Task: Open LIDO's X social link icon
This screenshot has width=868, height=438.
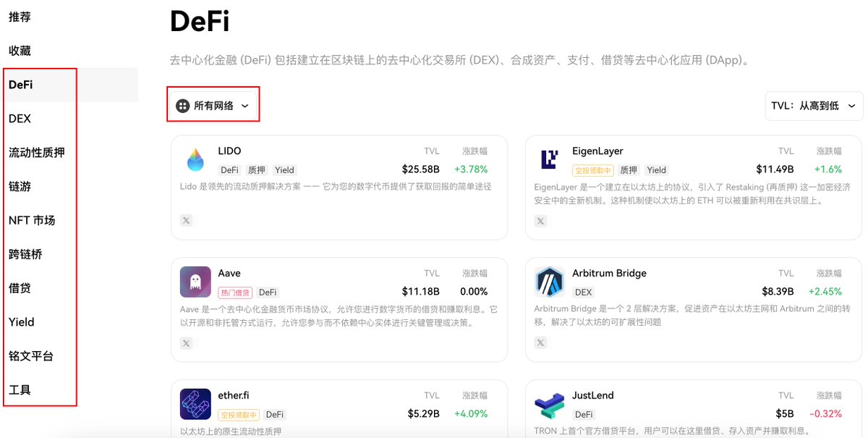Action: click(187, 221)
